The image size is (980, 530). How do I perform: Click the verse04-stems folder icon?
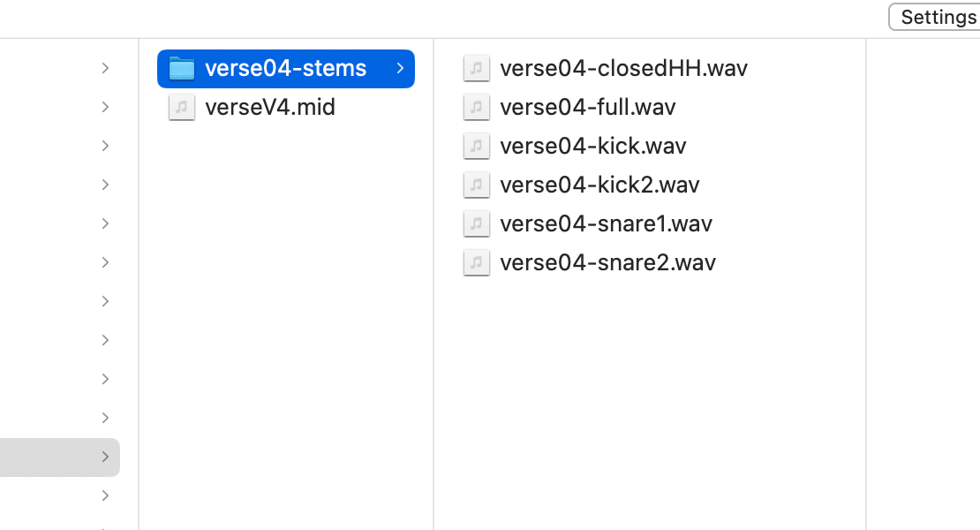182,68
